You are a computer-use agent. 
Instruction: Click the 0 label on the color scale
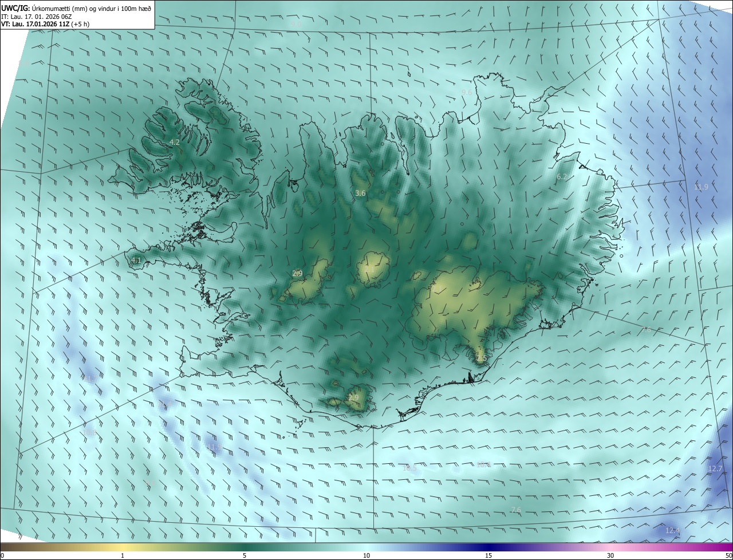[x=2, y=555]
